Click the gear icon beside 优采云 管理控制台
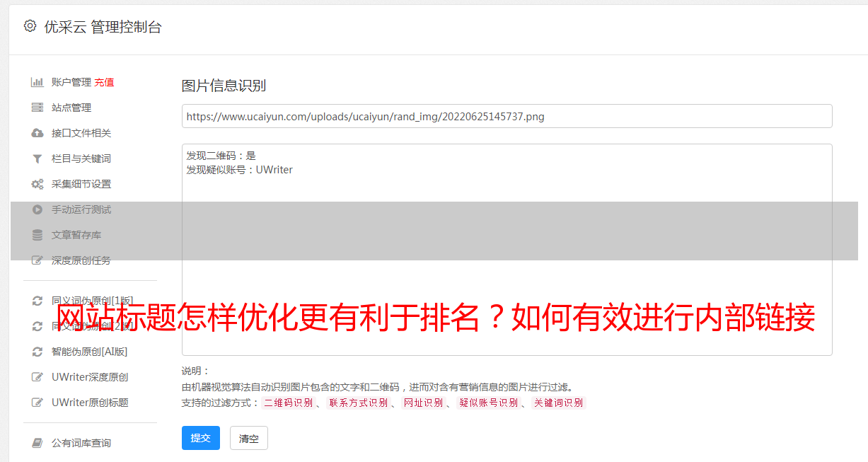 [30, 26]
